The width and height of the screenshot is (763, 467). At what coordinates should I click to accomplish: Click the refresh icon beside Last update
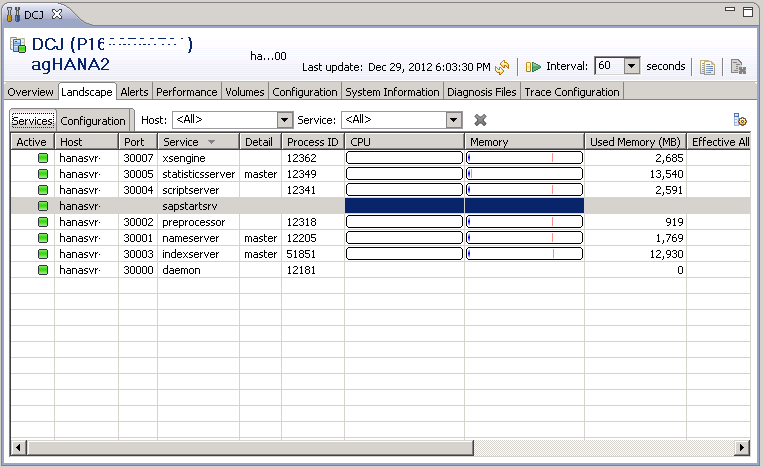503,67
